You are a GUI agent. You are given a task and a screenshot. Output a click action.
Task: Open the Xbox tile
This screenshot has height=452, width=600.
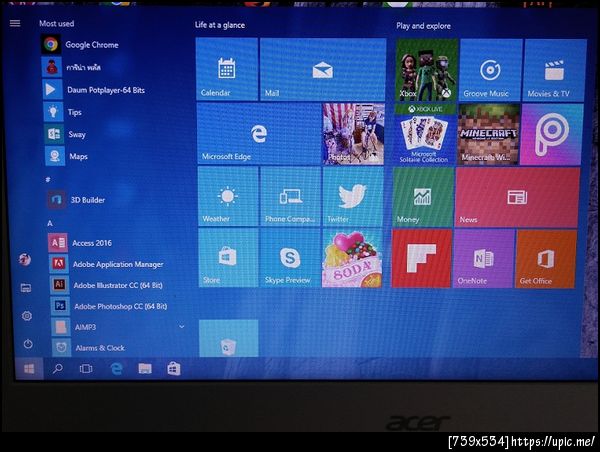[x=426, y=70]
